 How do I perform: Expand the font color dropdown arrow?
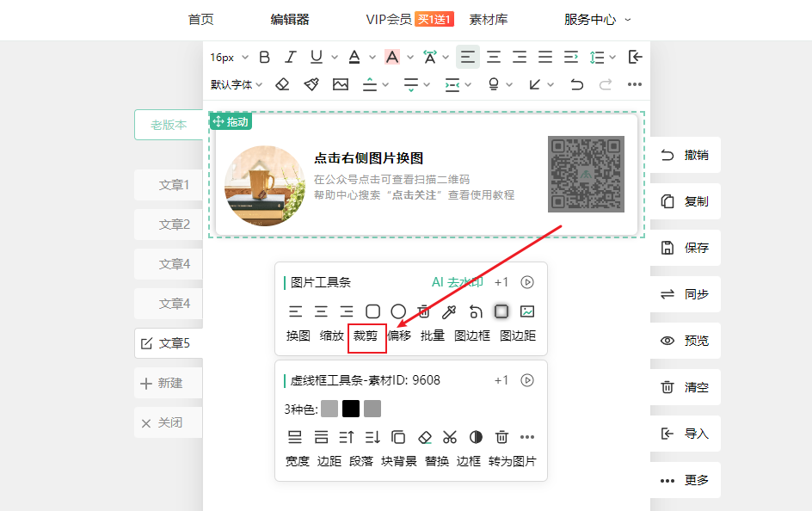[x=372, y=57]
